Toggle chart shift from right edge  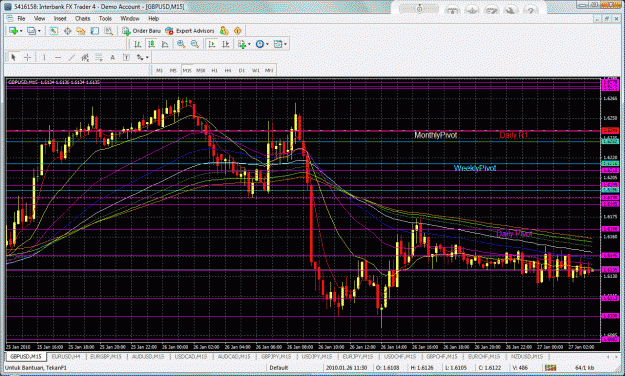point(226,44)
